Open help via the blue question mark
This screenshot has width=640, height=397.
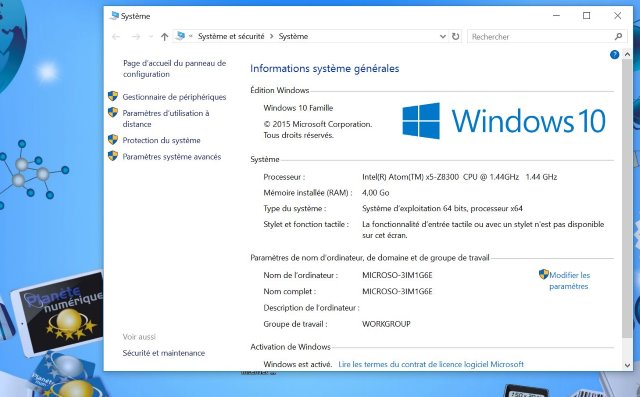click(614, 55)
